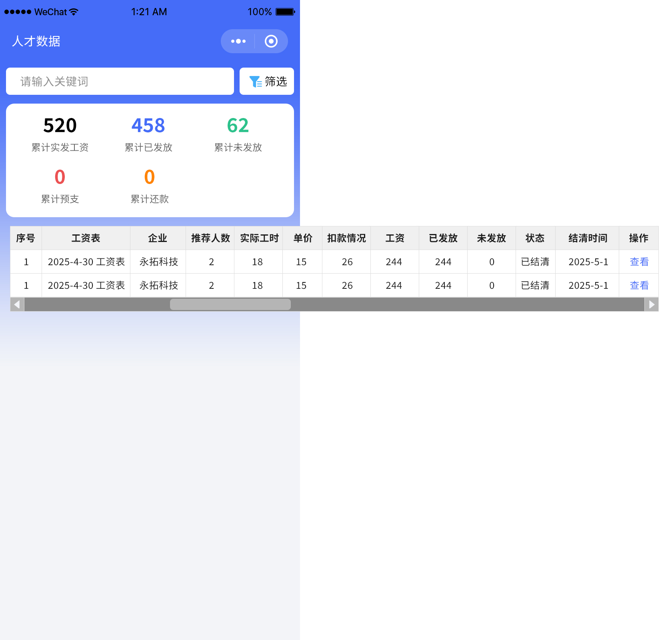Viewport: 672px width, 640px height.
Task: Open the mini program more options menu
Action: click(x=238, y=41)
